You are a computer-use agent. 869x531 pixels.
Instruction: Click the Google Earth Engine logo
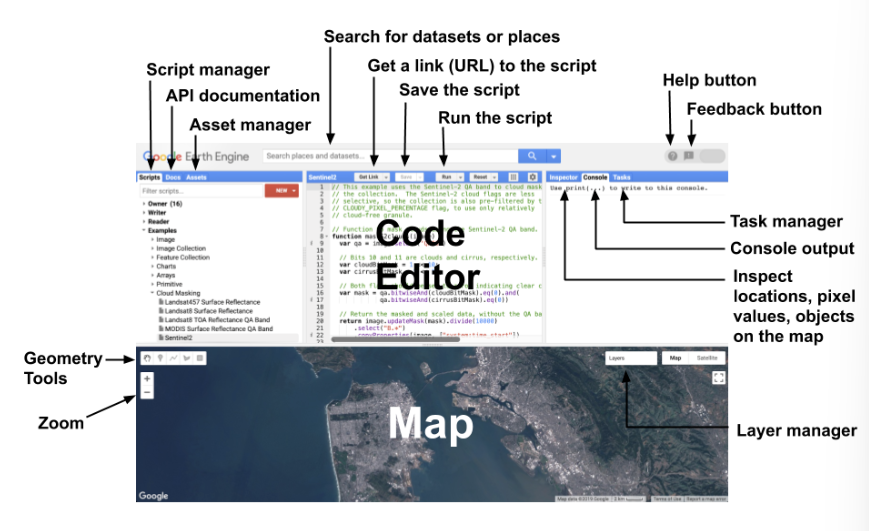tap(196, 156)
